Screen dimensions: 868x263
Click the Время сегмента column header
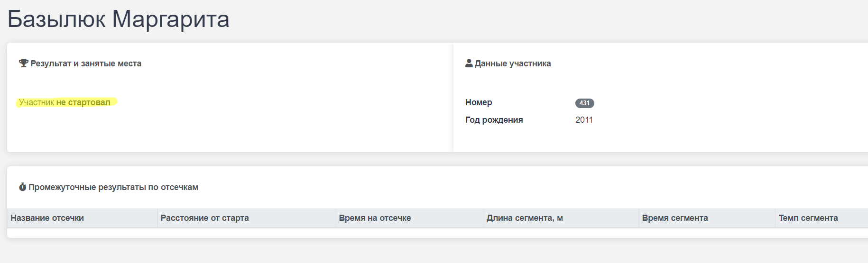[x=674, y=218]
